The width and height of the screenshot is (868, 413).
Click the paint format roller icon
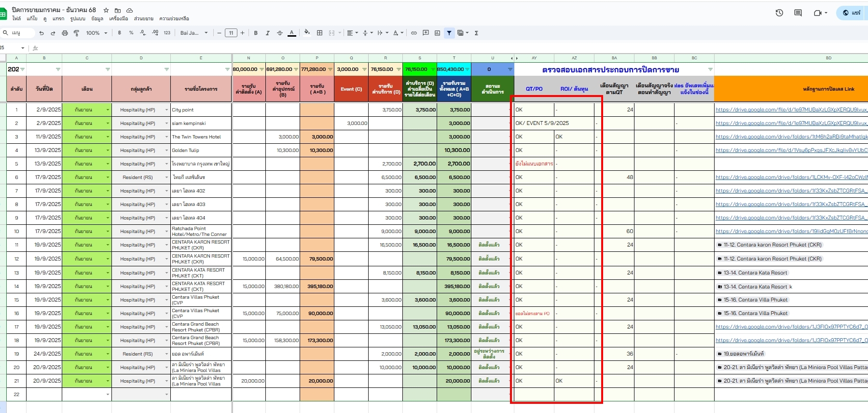pos(76,33)
